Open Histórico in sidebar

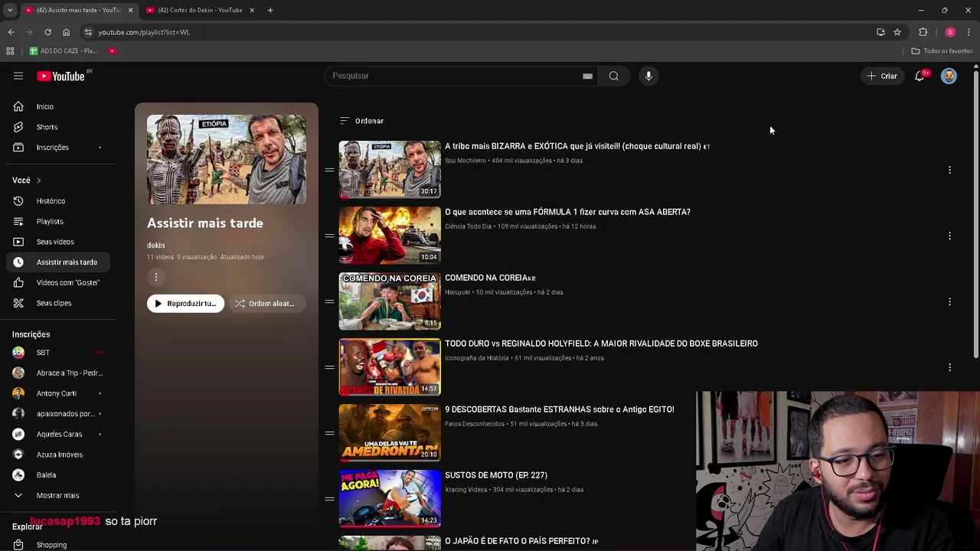coord(59,201)
